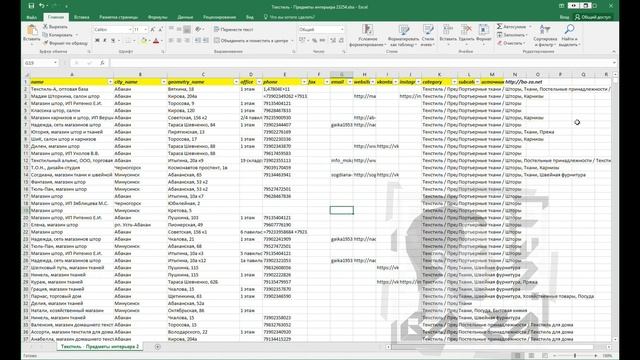Select the Текстиль - Предметы интерьера 2 sheet tab

tap(100, 347)
